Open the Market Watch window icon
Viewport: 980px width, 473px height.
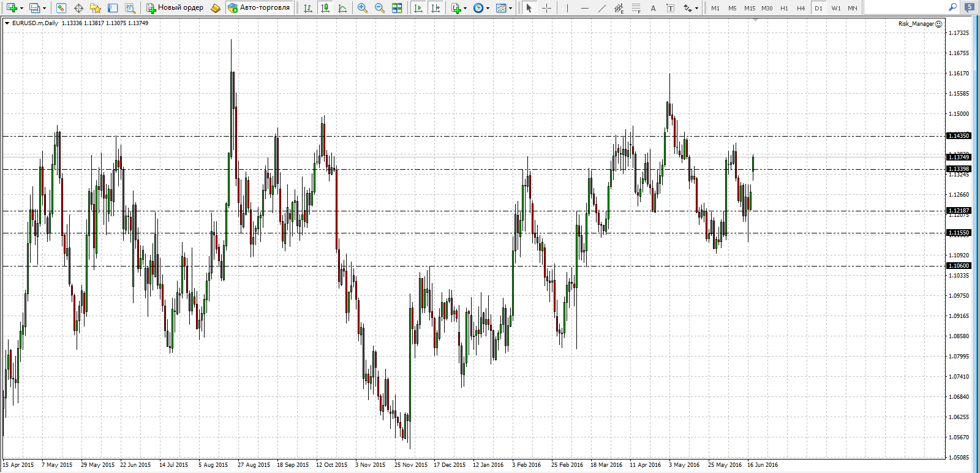(61, 8)
